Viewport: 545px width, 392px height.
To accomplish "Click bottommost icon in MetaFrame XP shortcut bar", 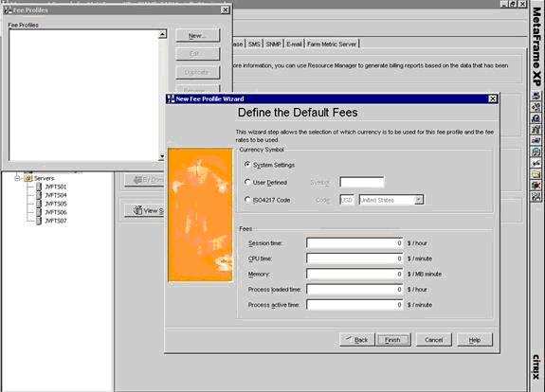I will pos(536,197).
